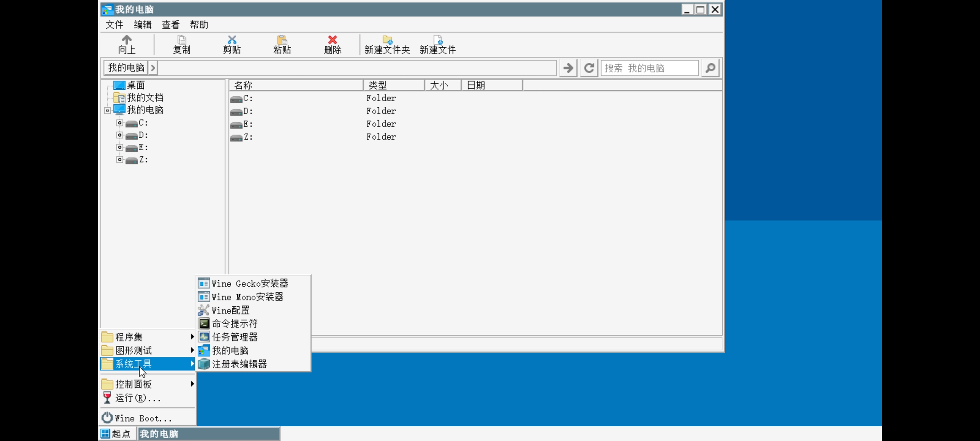The image size is (980, 441).
Task: Click the Cut (剪贴) scissors icon
Action: [x=232, y=40]
